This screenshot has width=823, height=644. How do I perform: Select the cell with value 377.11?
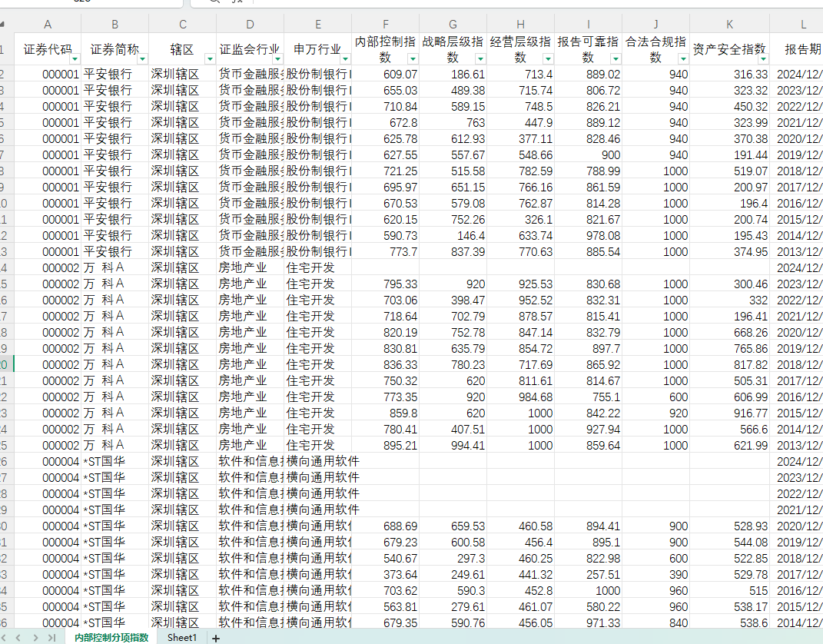[x=521, y=138]
